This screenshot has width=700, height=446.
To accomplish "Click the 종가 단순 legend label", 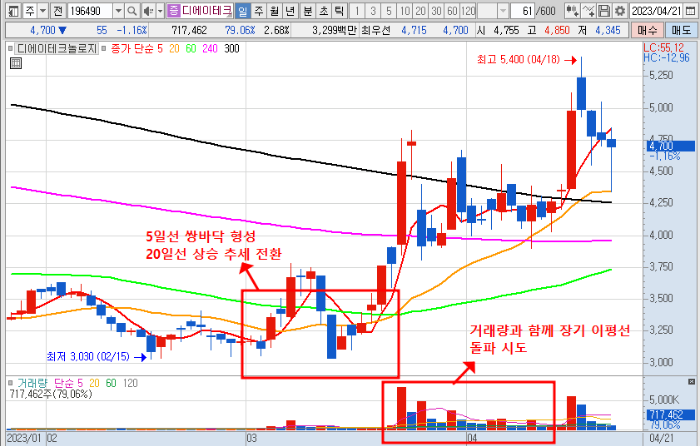I will tap(133, 48).
